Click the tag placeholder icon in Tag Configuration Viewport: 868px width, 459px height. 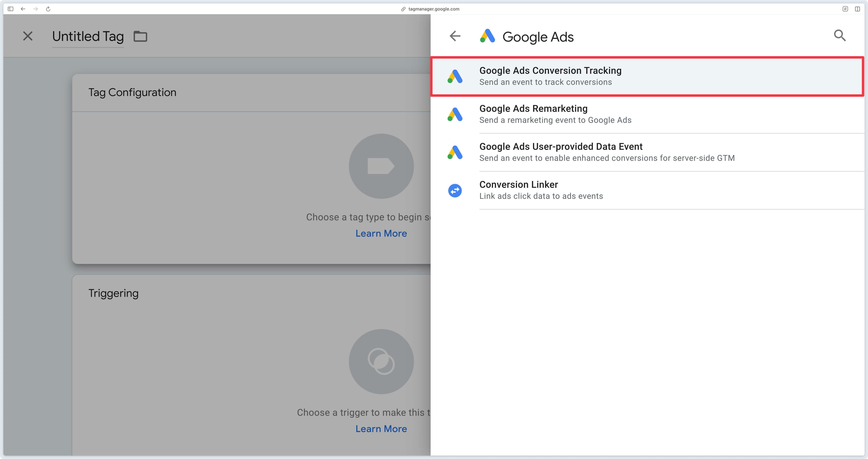click(381, 166)
